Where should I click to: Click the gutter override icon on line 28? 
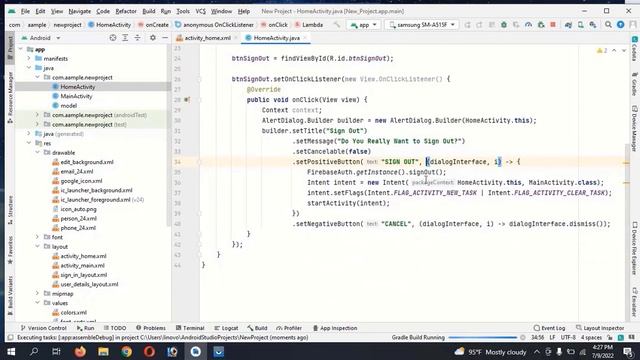click(187, 100)
